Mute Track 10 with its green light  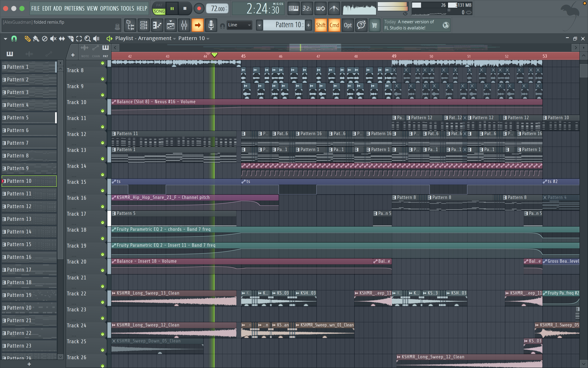click(102, 111)
